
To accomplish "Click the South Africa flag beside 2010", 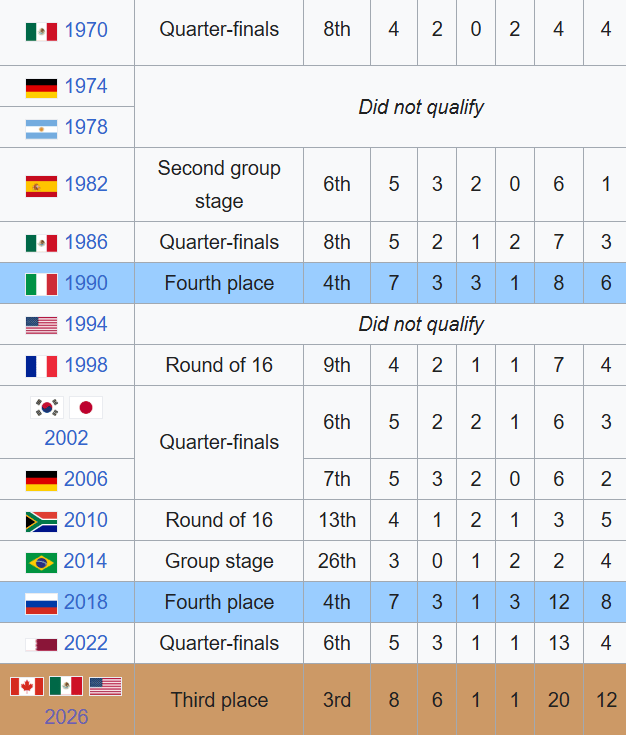I will click(x=41, y=522).
